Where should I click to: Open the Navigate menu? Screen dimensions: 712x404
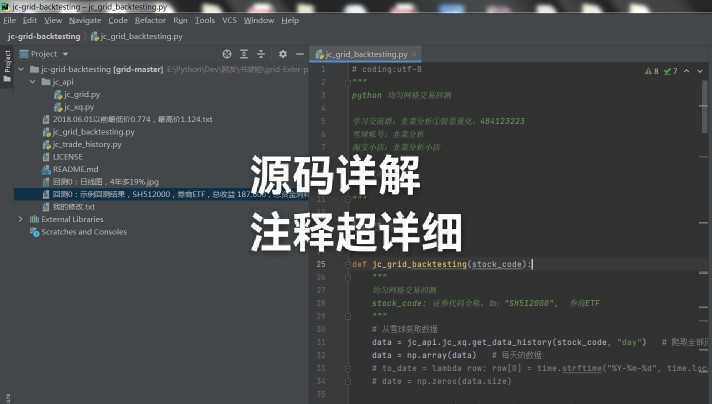85,20
